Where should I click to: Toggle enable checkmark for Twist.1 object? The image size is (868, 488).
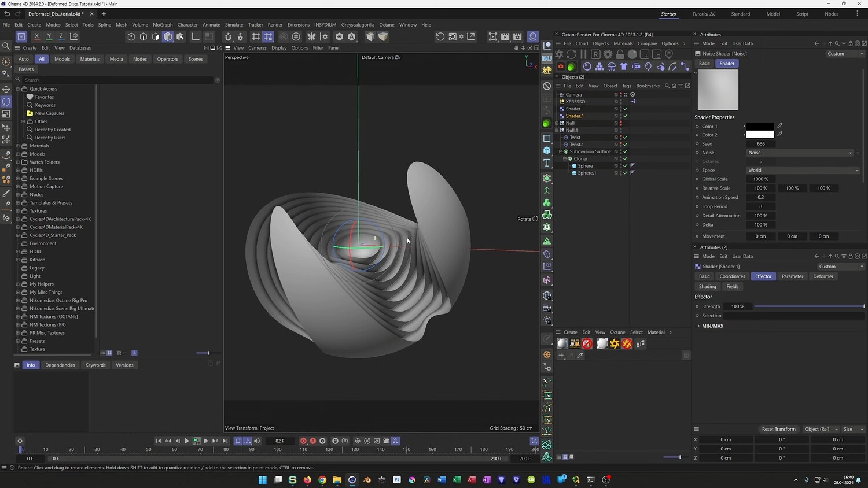coord(625,145)
